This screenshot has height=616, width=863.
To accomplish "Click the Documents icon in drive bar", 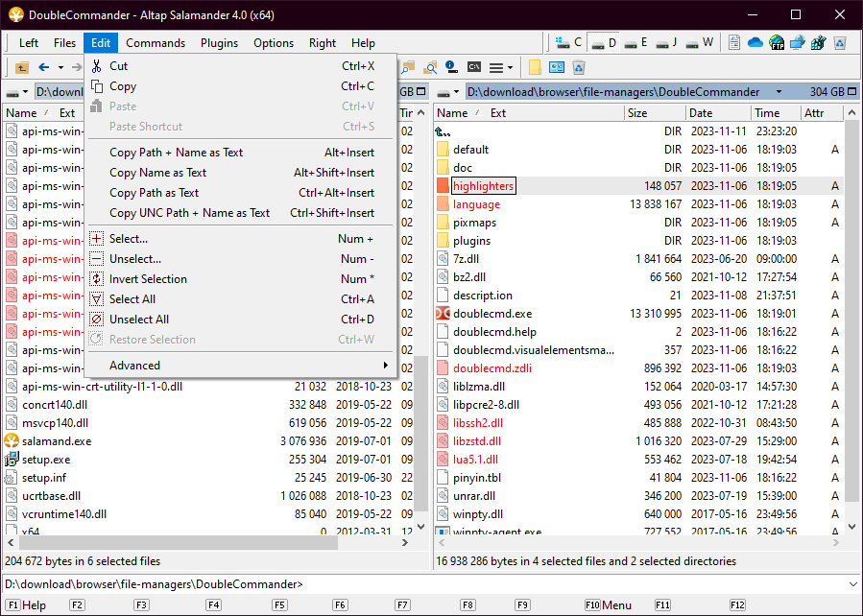I will pyautogui.click(x=733, y=43).
